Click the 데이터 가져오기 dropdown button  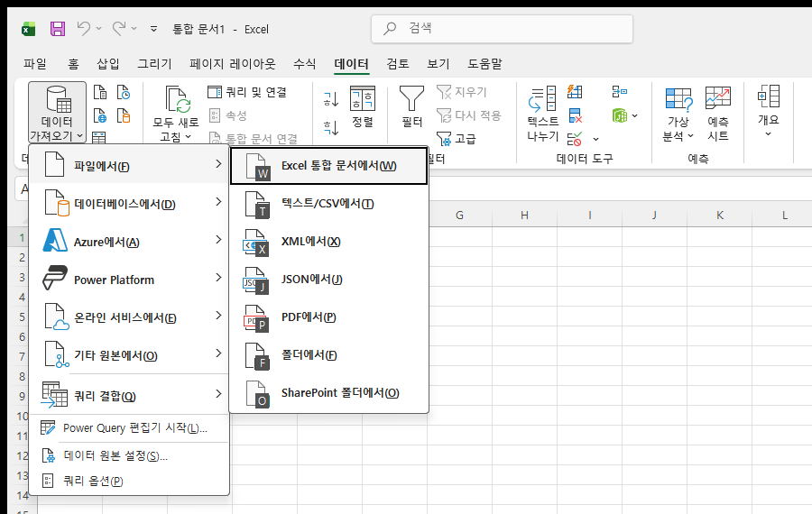click(57, 113)
